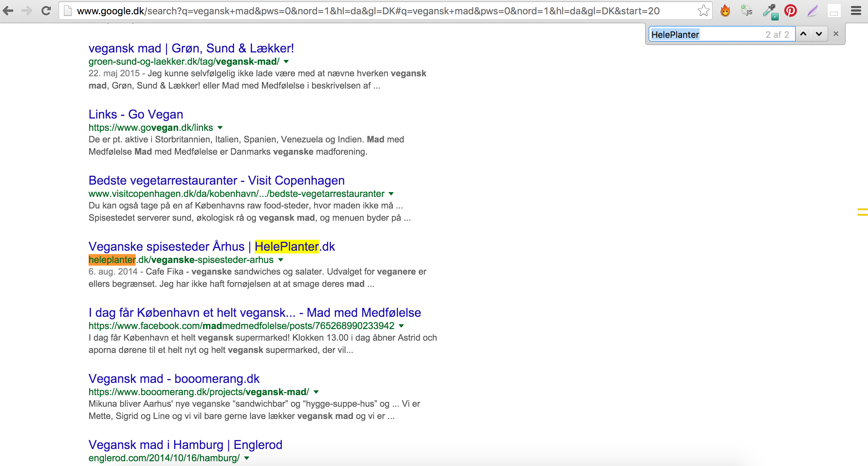Click the page icon in the address bar
The height and width of the screenshot is (466, 868).
[68, 11]
